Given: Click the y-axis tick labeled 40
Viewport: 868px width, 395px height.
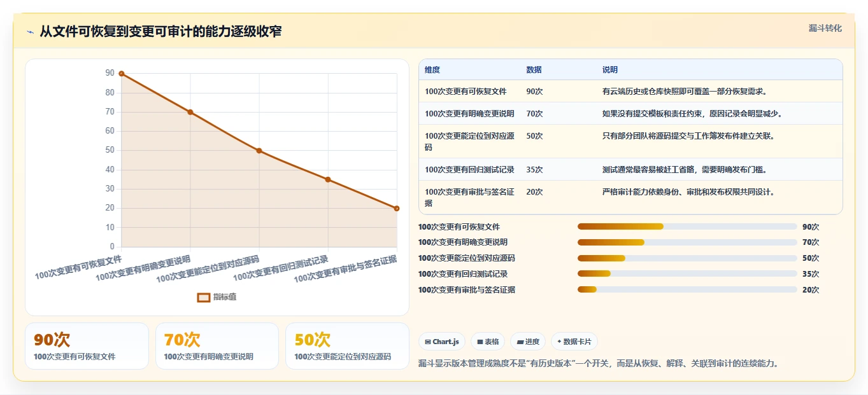Looking at the screenshot, I should [110, 170].
